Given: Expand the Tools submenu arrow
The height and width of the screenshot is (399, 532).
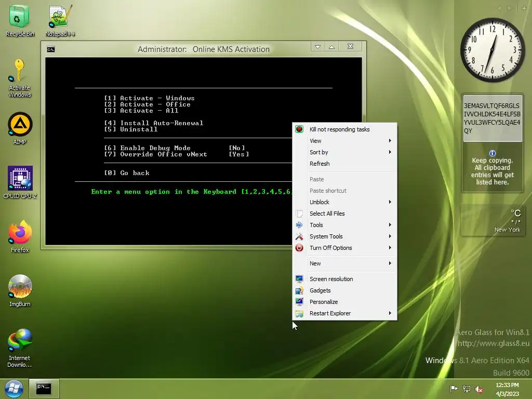Looking at the screenshot, I should click(390, 225).
